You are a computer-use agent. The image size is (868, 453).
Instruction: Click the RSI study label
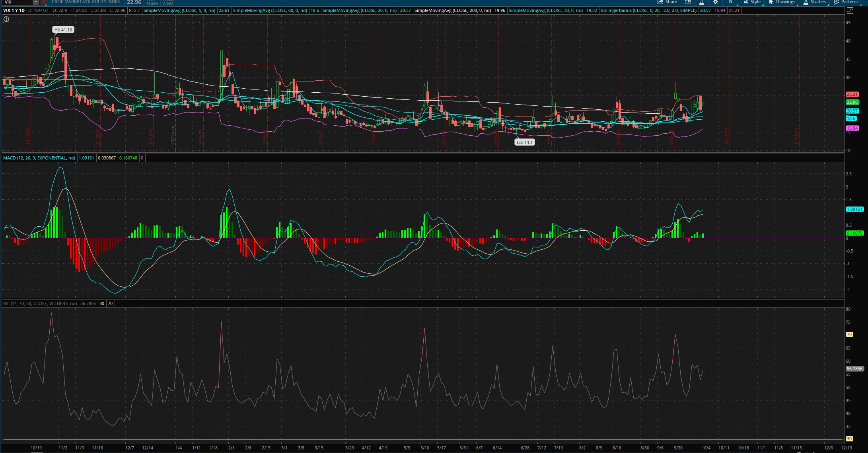40,303
